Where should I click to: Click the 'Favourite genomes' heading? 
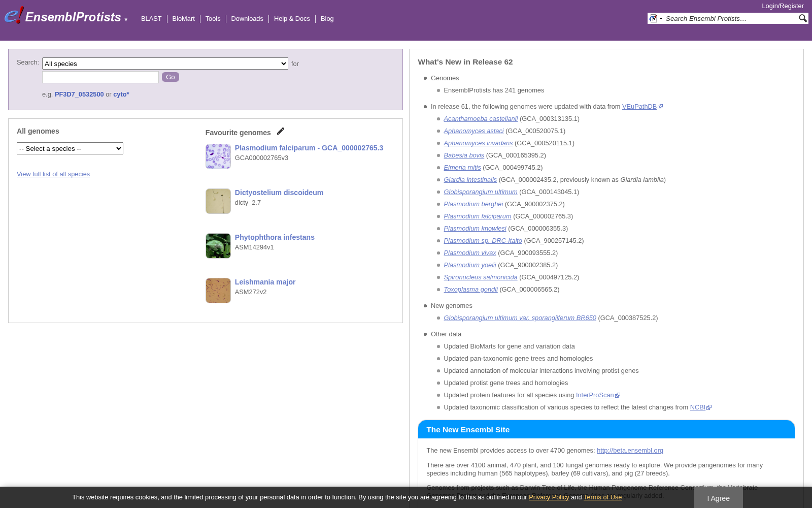pos(238,133)
